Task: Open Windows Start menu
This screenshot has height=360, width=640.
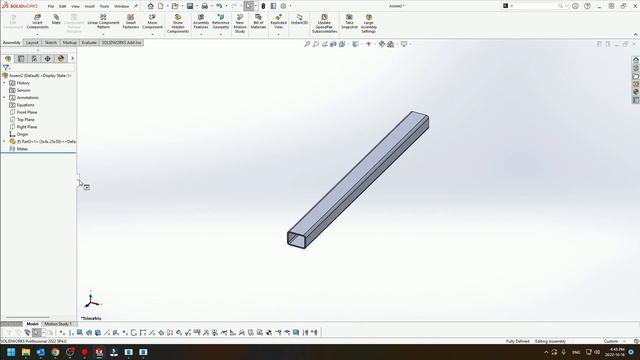Action: click(x=11, y=352)
